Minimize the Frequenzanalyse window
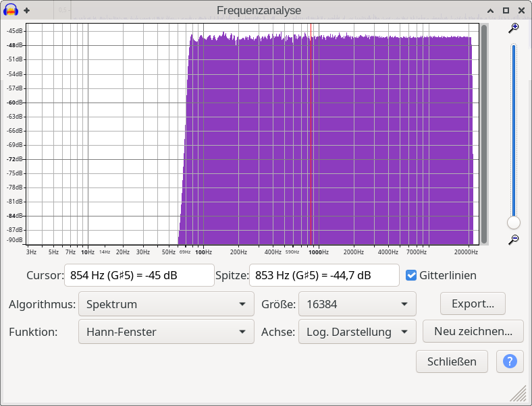 tap(490, 10)
